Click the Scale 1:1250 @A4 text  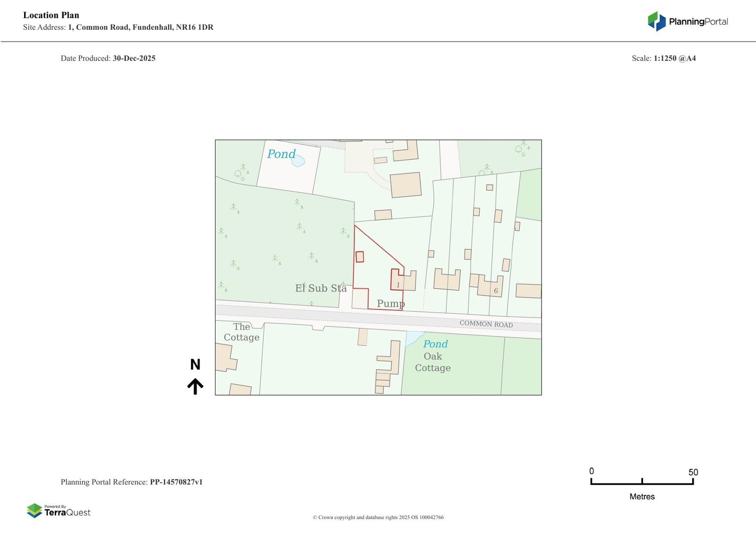[x=663, y=58]
